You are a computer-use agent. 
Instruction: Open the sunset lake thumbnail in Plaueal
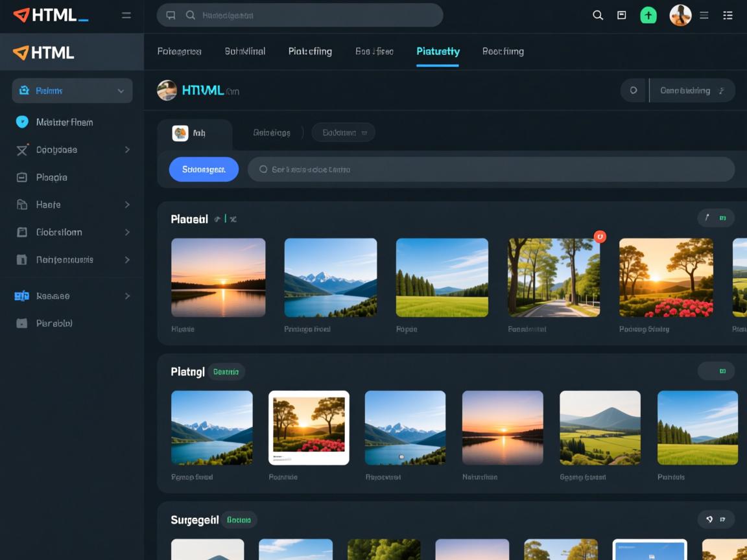218,277
